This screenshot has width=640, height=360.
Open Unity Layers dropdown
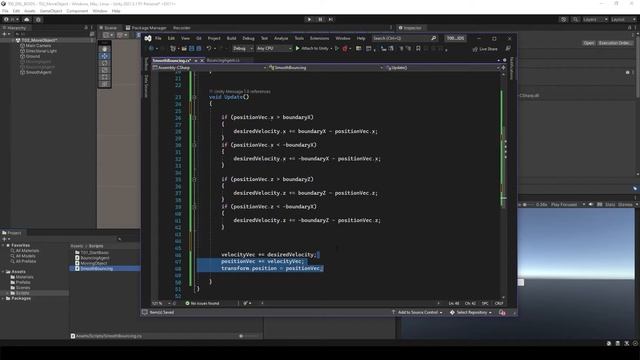pos(595,20)
